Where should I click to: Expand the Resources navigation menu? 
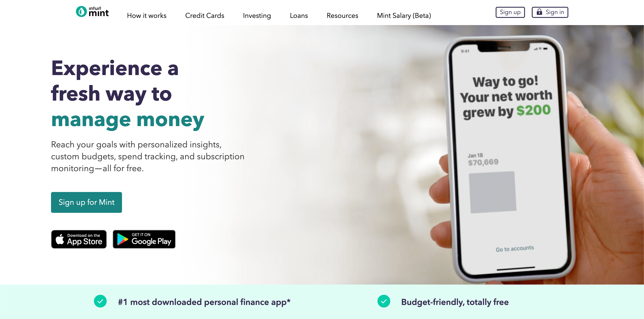(343, 15)
